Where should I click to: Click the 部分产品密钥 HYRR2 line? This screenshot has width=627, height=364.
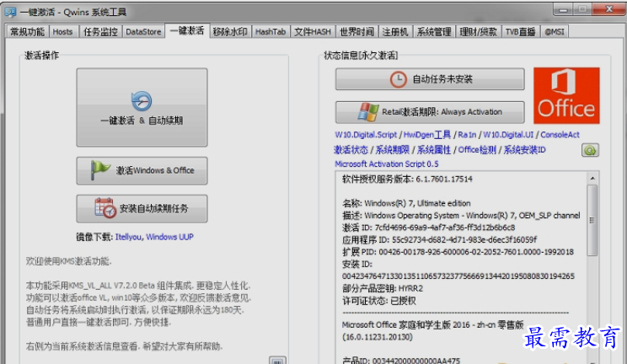[383, 288]
